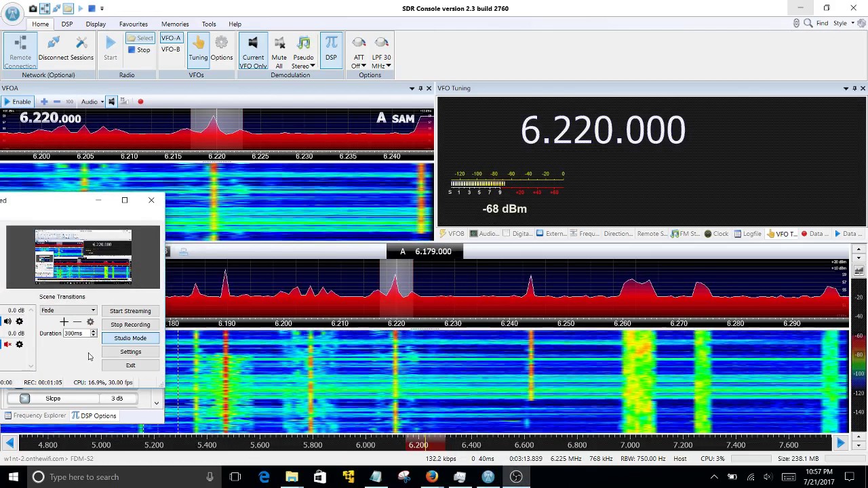Viewport: 868px width, 488px height.
Task: Open the Fade scene transition dropdown
Action: click(x=68, y=310)
